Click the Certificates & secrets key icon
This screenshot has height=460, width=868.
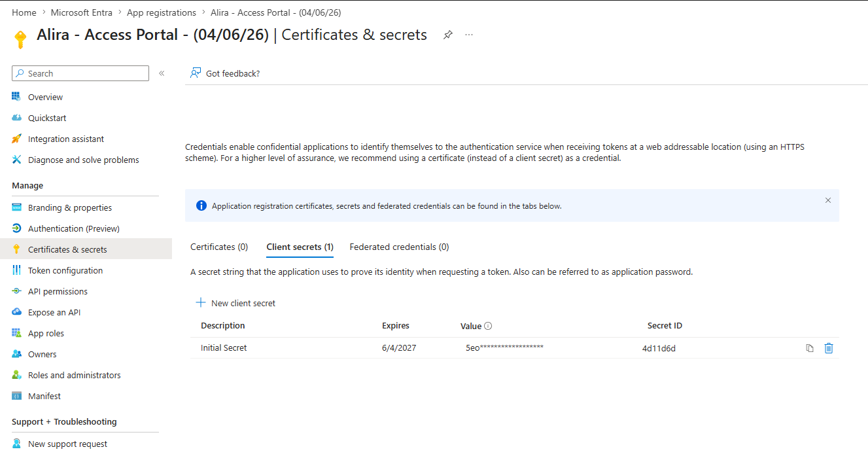[16, 249]
